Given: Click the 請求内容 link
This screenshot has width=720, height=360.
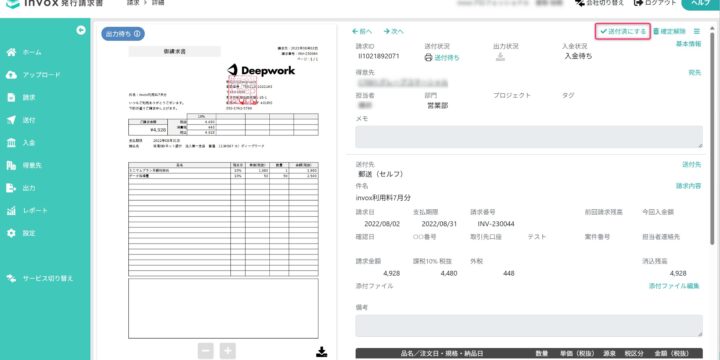Looking at the screenshot, I should [688, 186].
